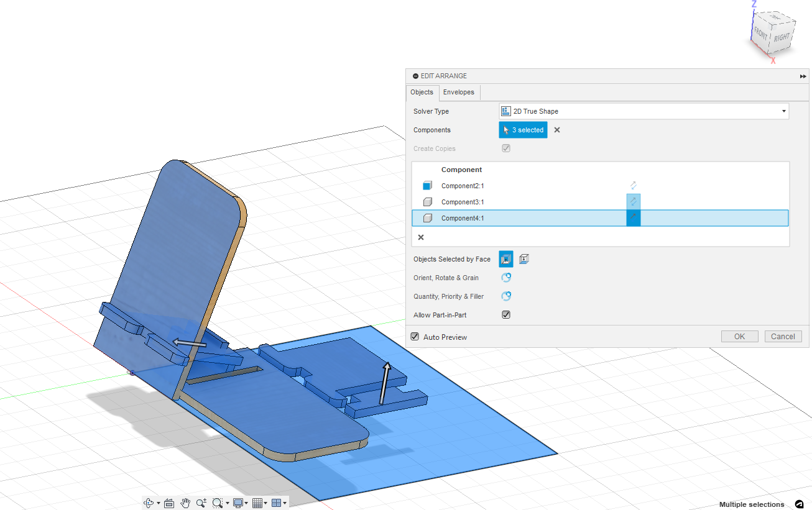Viewport: 812px width, 510px height.
Task: Expand the Display Settings dropdown arrow
Action: pos(247,503)
